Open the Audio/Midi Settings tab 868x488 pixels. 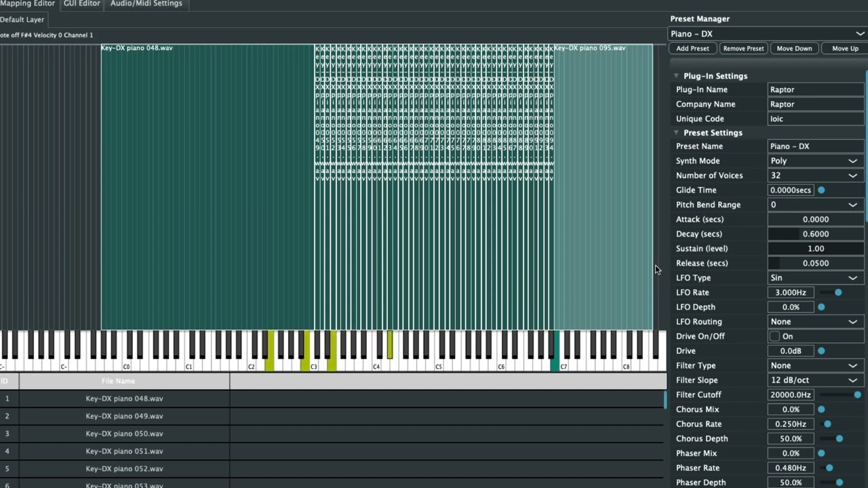pyautogui.click(x=146, y=4)
